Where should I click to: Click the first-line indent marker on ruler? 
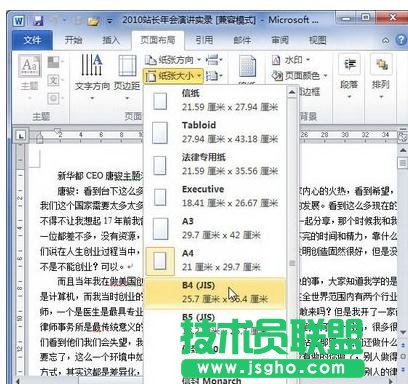(x=57, y=131)
